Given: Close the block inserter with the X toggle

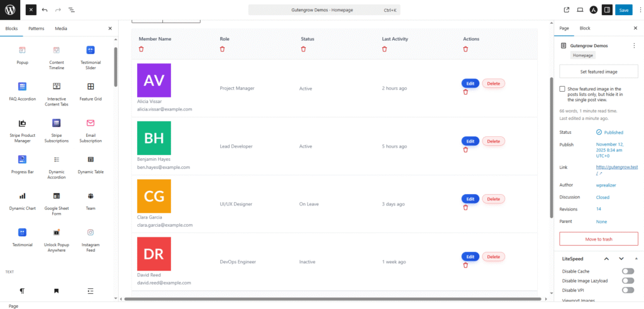Looking at the screenshot, I should (31, 10).
